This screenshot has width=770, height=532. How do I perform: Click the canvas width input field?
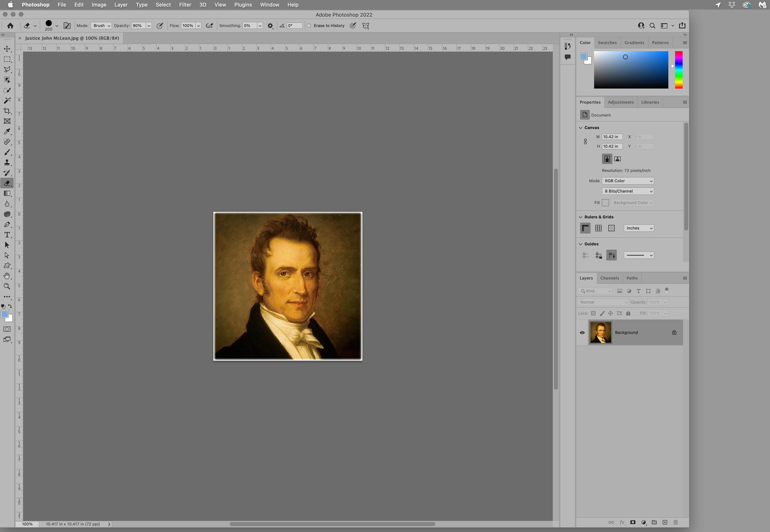612,137
